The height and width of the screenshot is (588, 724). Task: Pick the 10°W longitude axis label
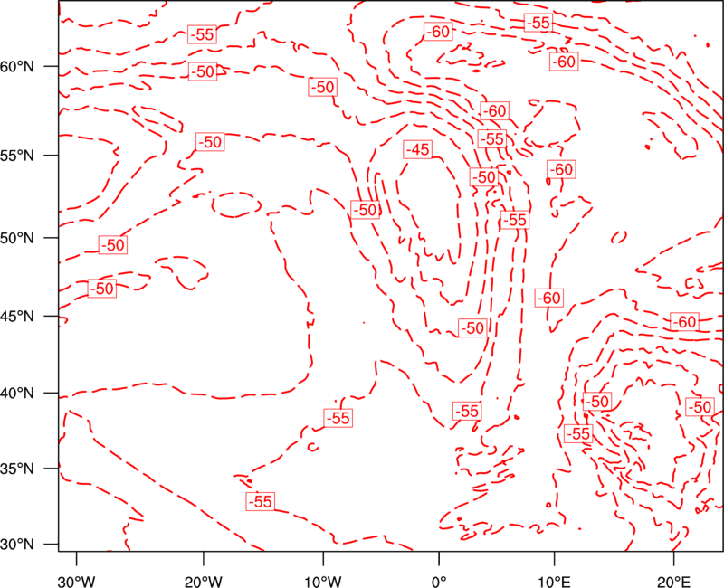(323, 581)
